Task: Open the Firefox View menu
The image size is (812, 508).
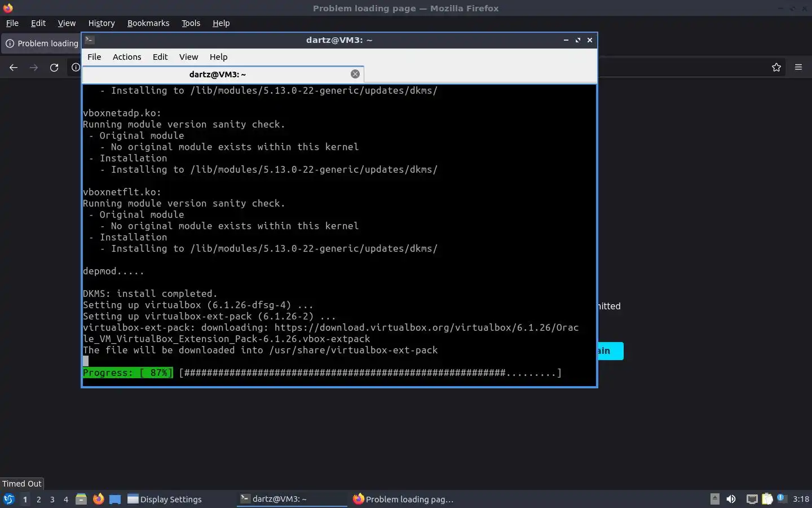Action: coord(67,23)
